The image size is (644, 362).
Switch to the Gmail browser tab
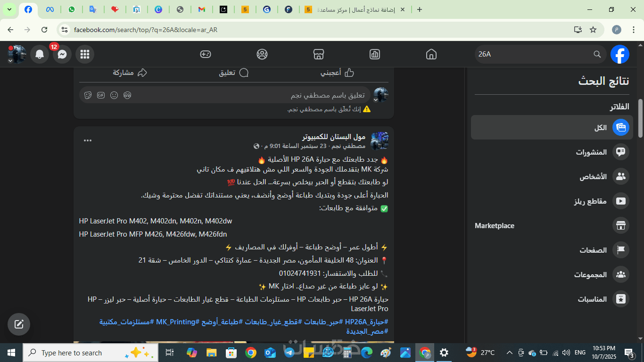pyautogui.click(x=202, y=9)
